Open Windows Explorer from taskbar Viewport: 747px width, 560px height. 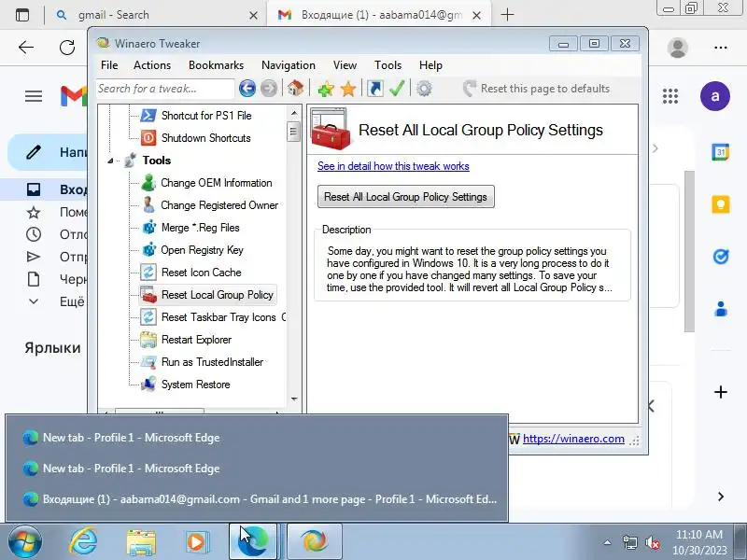point(141,541)
